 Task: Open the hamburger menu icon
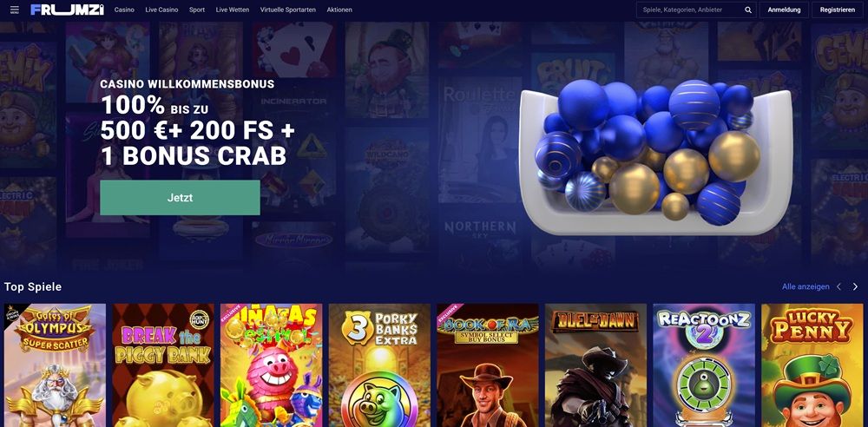(15, 10)
